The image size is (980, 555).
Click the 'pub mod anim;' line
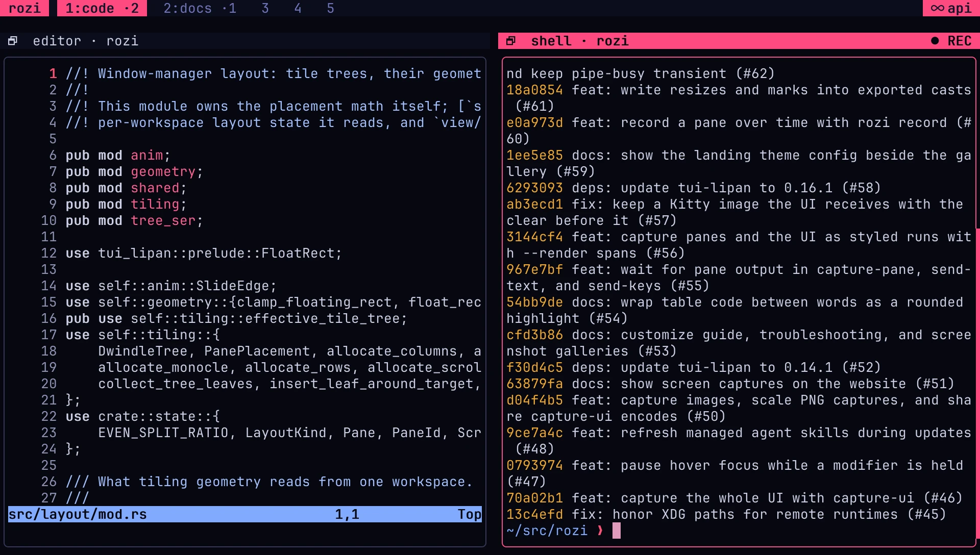(118, 155)
